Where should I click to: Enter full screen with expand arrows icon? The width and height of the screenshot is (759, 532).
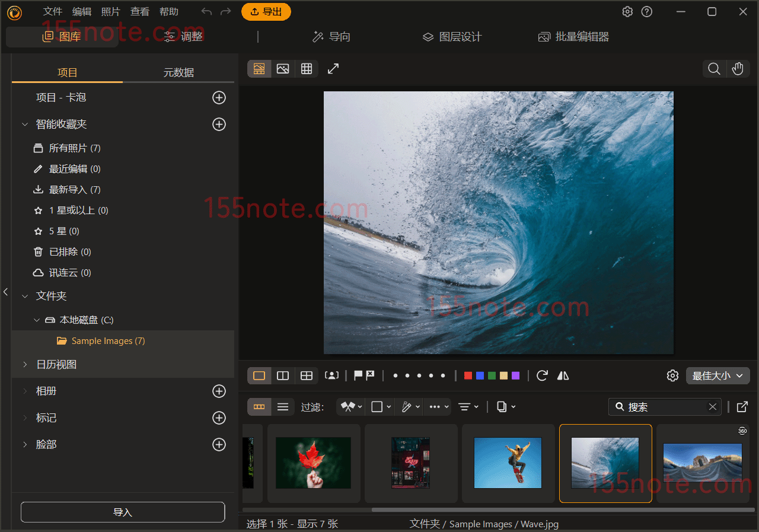333,69
